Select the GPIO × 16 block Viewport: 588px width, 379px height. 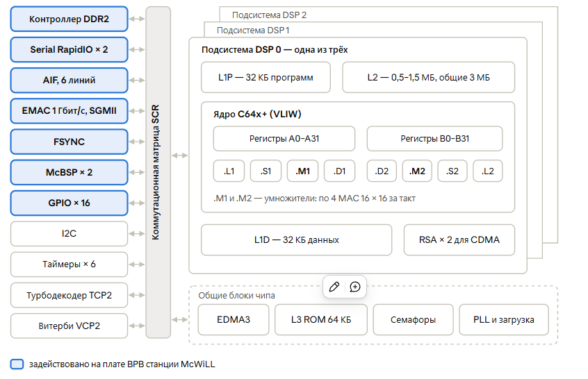(69, 203)
